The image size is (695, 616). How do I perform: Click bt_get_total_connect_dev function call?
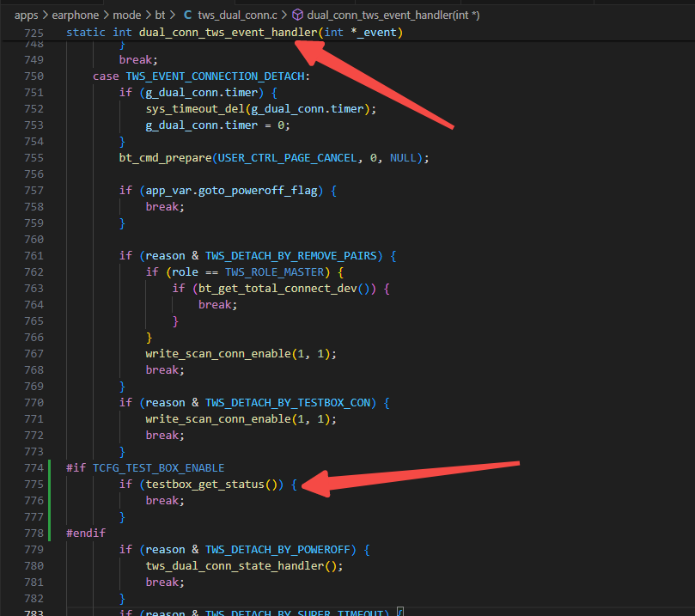click(x=277, y=289)
